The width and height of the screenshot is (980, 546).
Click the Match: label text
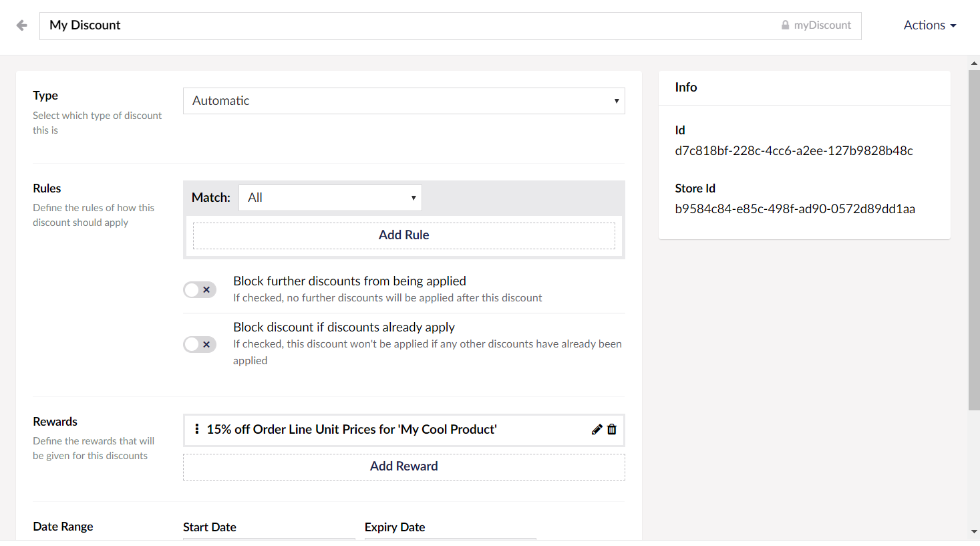pyautogui.click(x=211, y=198)
